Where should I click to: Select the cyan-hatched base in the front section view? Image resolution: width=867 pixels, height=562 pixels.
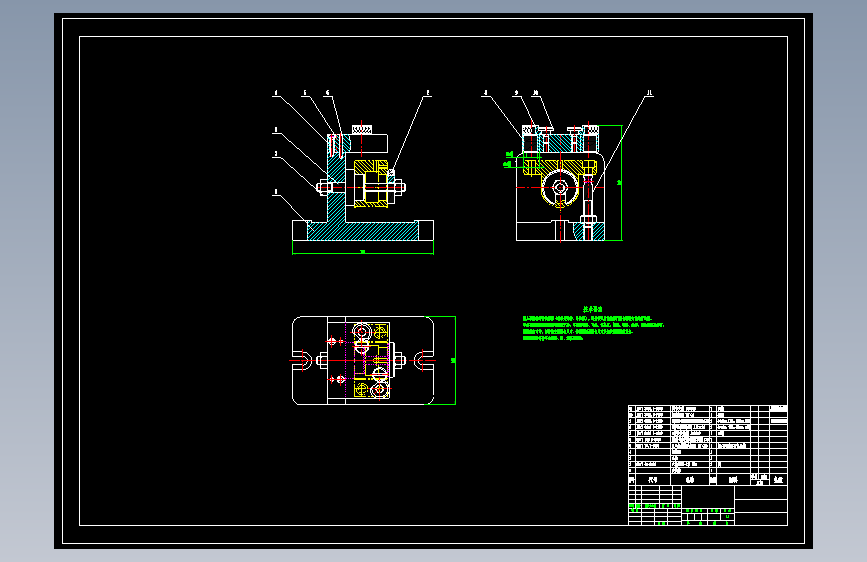point(363,230)
